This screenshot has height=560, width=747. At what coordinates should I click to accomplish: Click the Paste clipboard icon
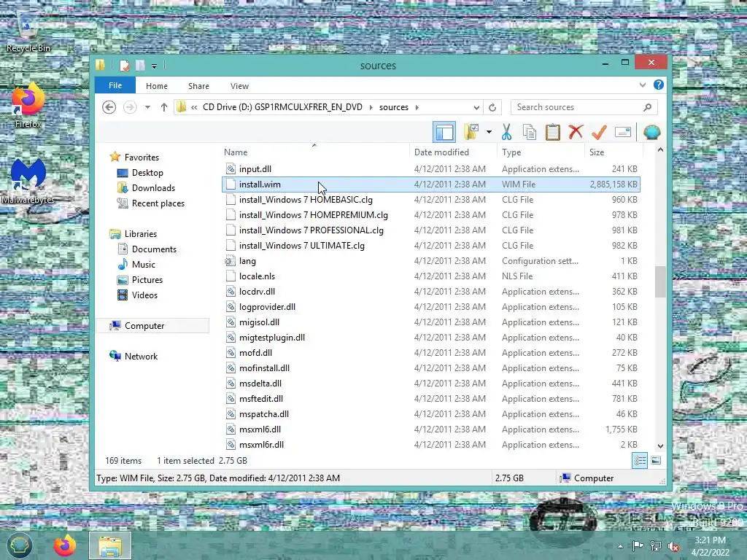pos(553,132)
